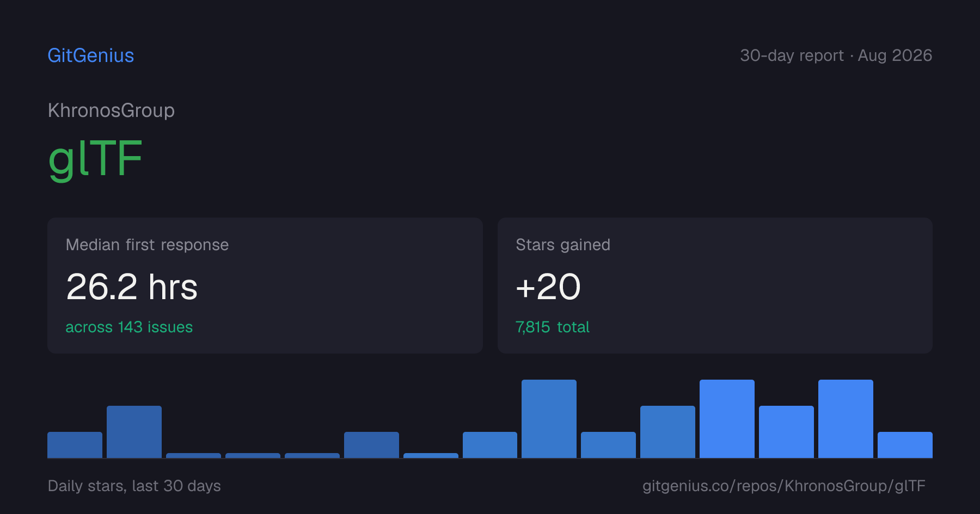Select the Stars gained card
The height and width of the screenshot is (514, 980).
(x=715, y=286)
